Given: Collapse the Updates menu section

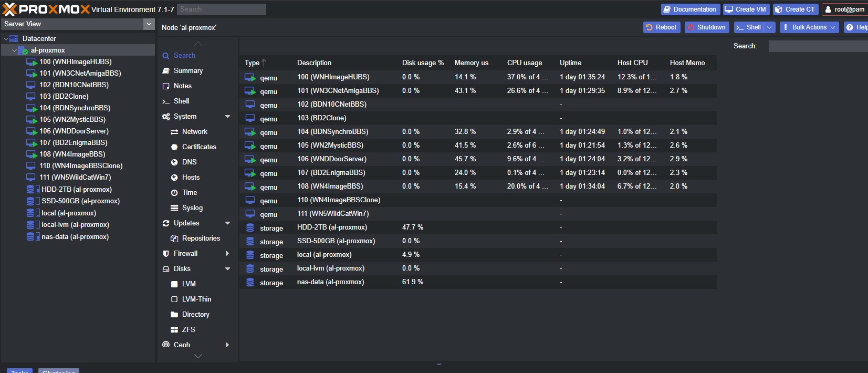Looking at the screenshot, I should 227,223.
